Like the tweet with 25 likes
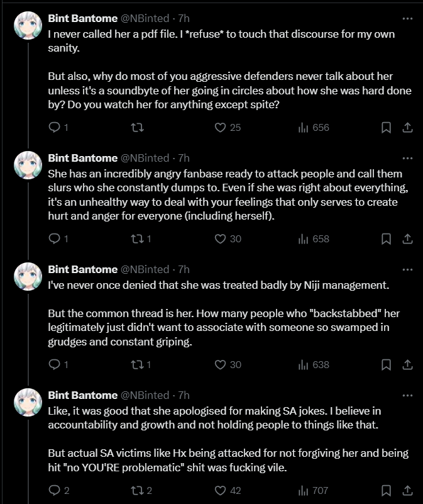The height and width of the screenshot is (504, 423). 228,128
